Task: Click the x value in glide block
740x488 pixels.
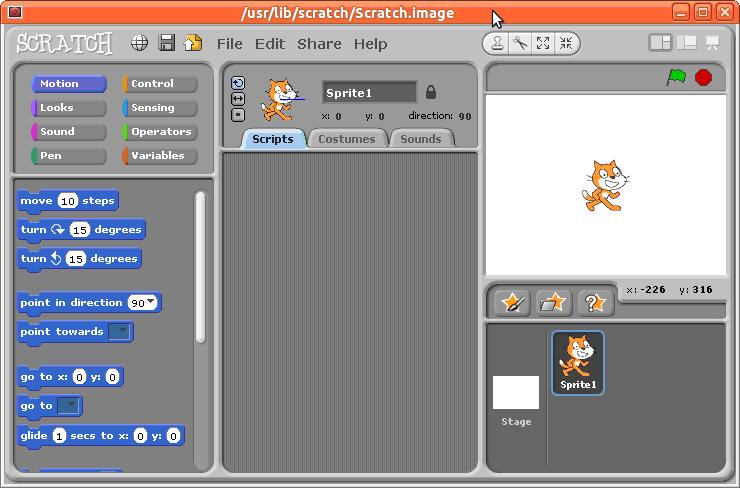Action: tap(140, 436)
